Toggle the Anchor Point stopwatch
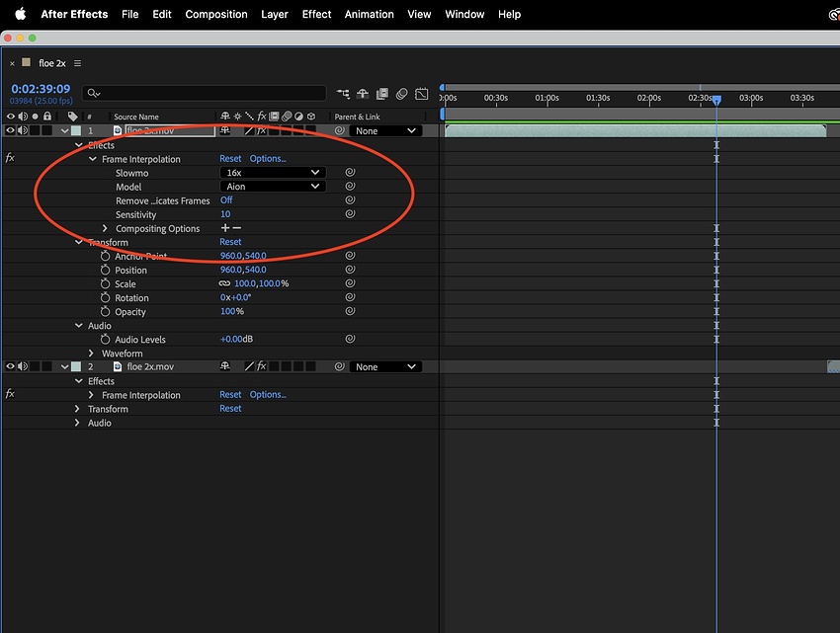The image size is (840, 633). point(105,256)
